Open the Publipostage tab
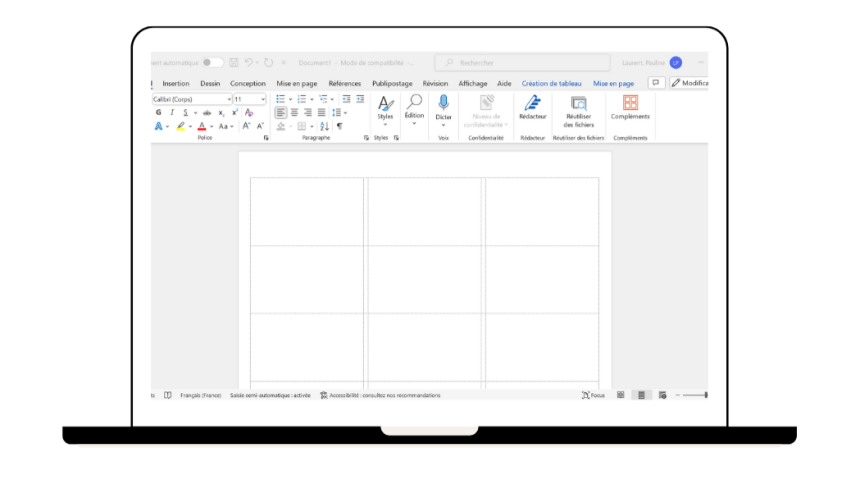 [x=392, y=83]
